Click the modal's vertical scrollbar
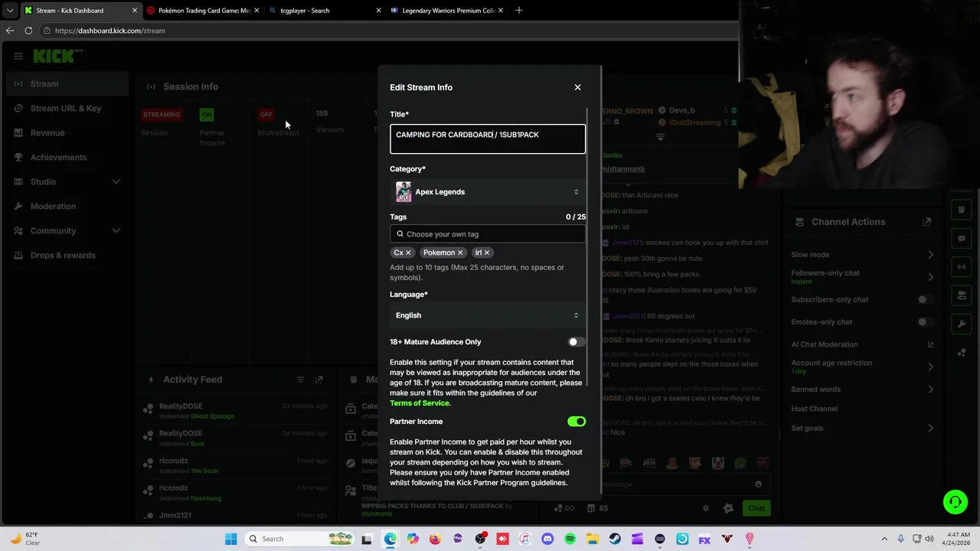Screen dimensions: 980x551 tap(587, 245)
